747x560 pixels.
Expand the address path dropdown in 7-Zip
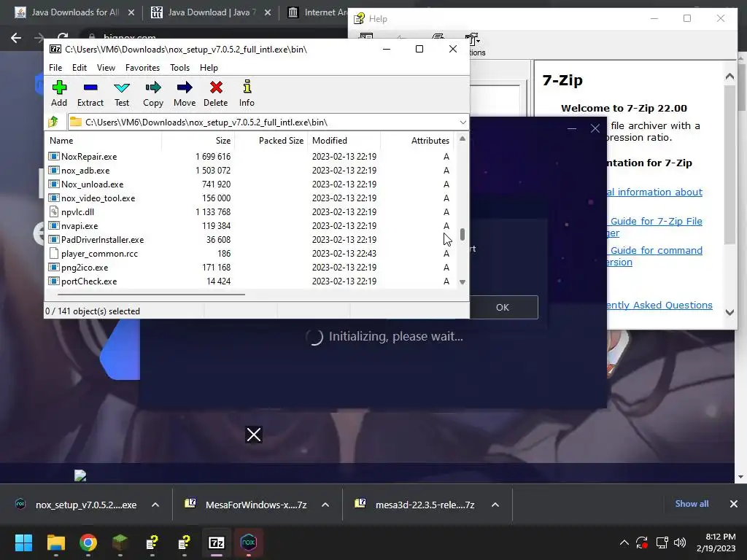click(x=462, y=122)
